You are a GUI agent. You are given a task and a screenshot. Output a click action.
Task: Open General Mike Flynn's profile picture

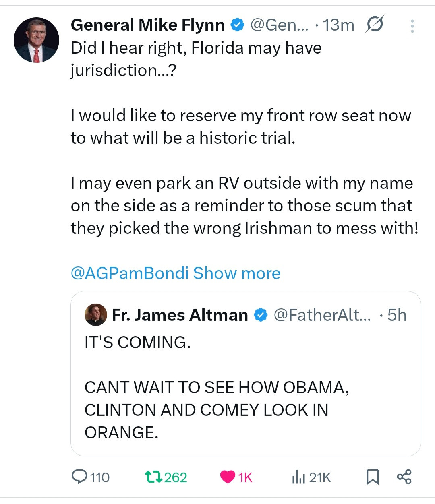[36, 40]
